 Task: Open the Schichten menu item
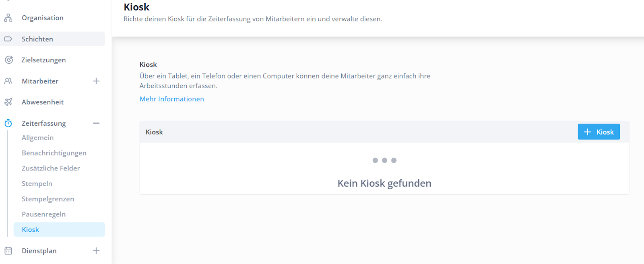point(37,39)
